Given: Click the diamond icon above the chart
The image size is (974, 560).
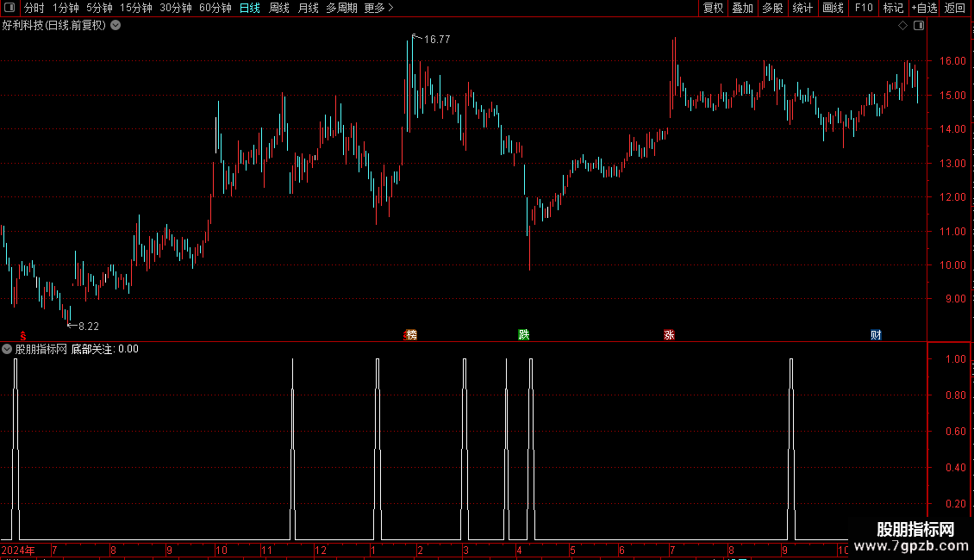Looking at the screenshot, I should [903, 26].
